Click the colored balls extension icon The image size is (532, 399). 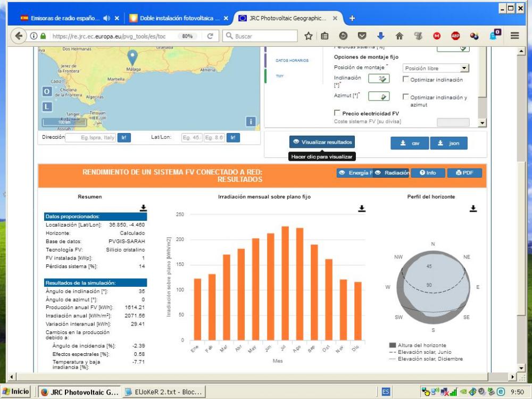[x=474, y=36]
